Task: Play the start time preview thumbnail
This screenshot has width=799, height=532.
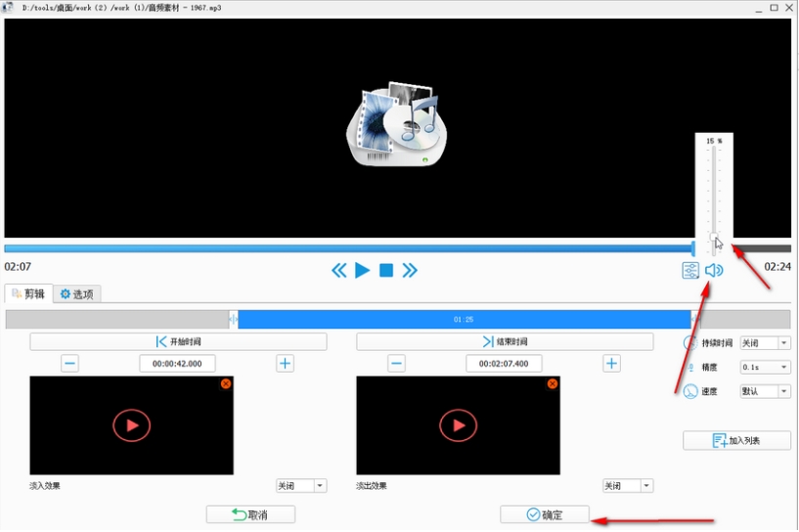Action: tap(132, 425)
